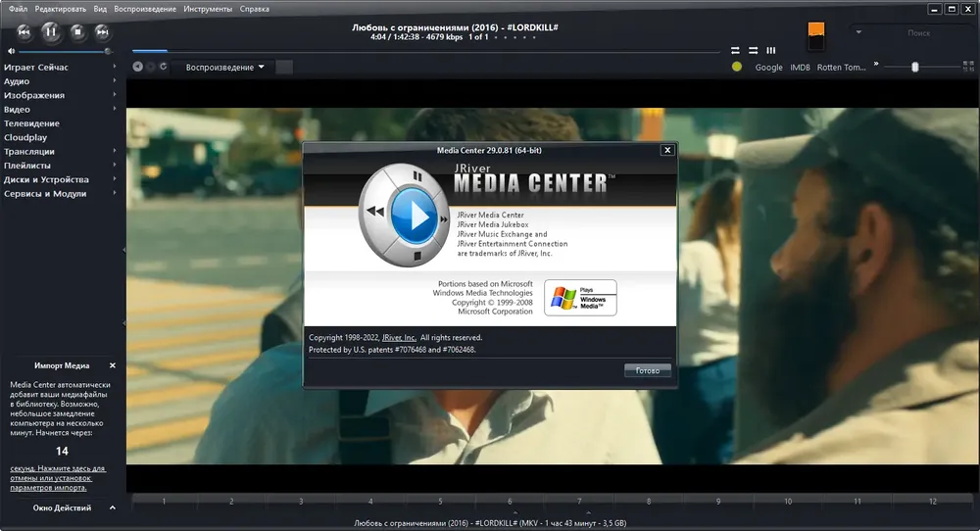Toggle shuffle mode icon
Image resolution: width=980 pixels, height=531 pixels.
coord(753,51)
